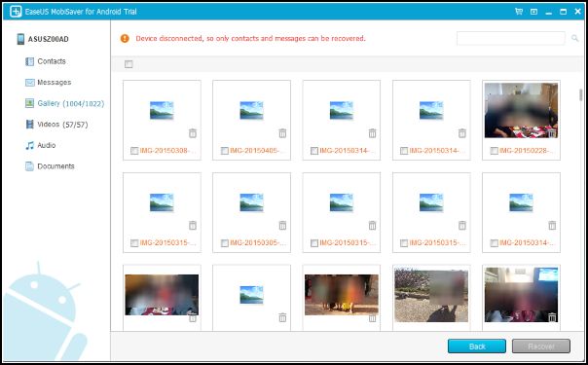Check the IMG-20150228 file checkbox
The height and width of the screenshot is (365, 588).
tap(494, 151)
